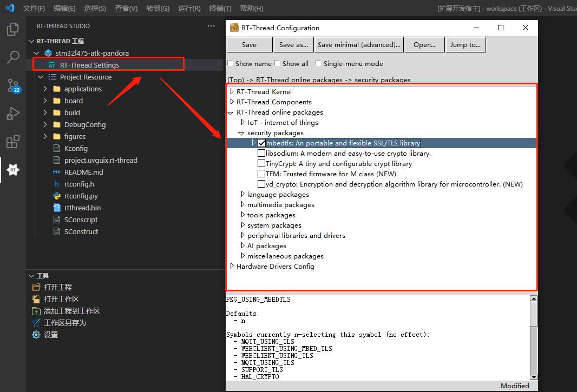Open the 终端(T) menu
This screenshot has width=577, height=392.
[220, 8]
